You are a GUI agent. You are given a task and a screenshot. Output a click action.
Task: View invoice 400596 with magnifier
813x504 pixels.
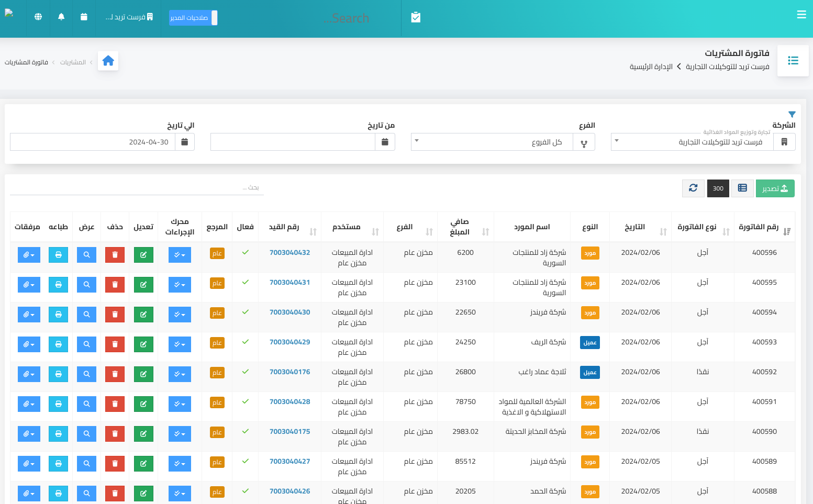pyautogui.click(x=86, y=255)
